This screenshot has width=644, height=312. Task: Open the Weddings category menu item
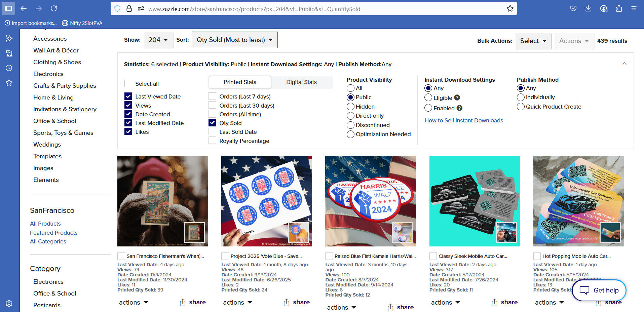point(47,145)
